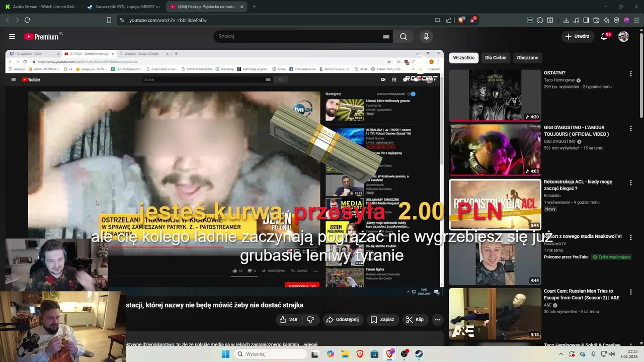Click the browser address bar URL
Viewport: 644px width, 362px height.
(x=168, y=20)
